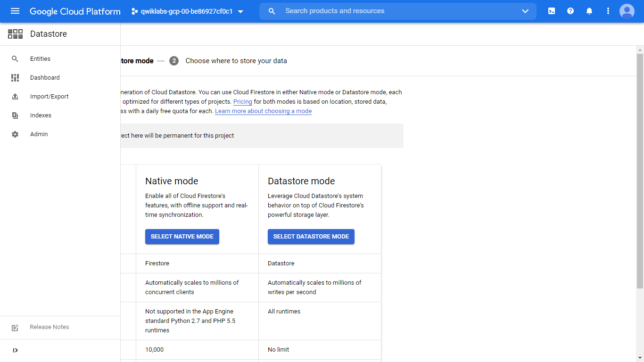Click 'millions of writes per second' cell
This screenshot has height=362, width=644.
[320, 288]
